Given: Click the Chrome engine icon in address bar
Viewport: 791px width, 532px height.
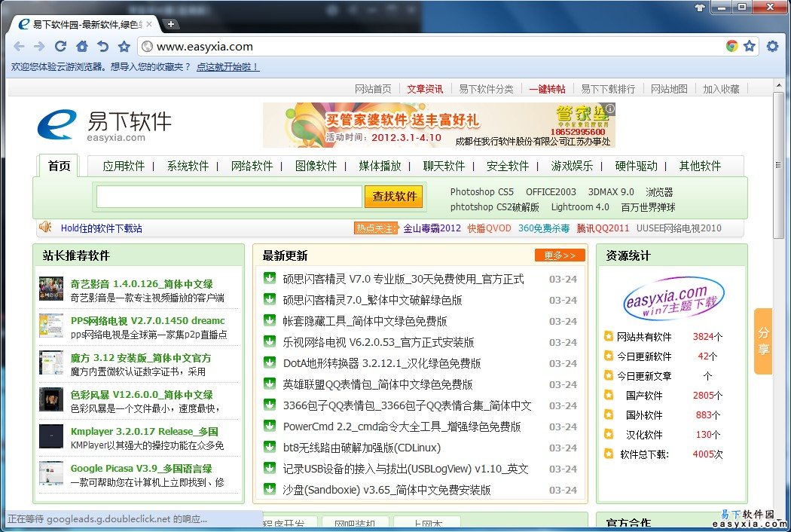Looking at the screenshot, I should coord(731,47).
